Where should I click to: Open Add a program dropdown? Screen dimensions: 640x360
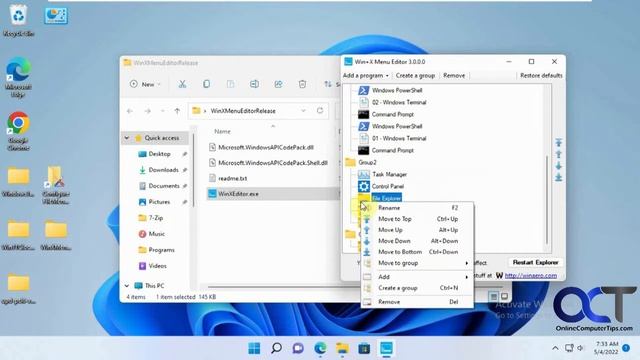(366, 76)
